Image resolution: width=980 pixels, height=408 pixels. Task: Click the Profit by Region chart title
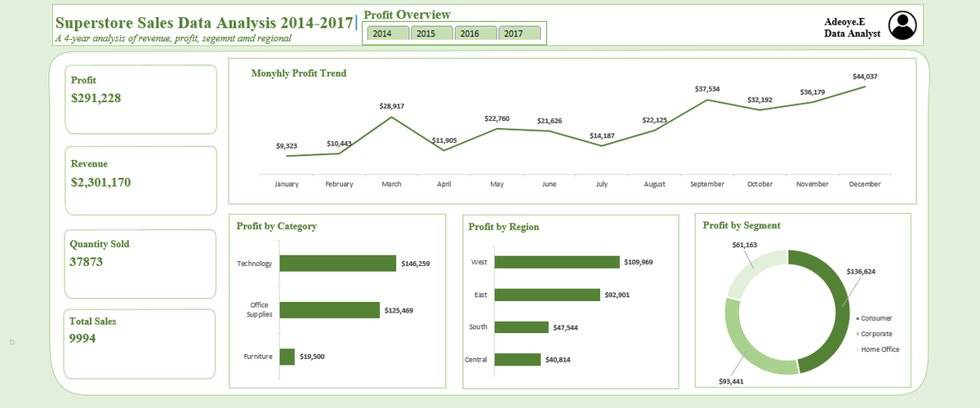504,227
